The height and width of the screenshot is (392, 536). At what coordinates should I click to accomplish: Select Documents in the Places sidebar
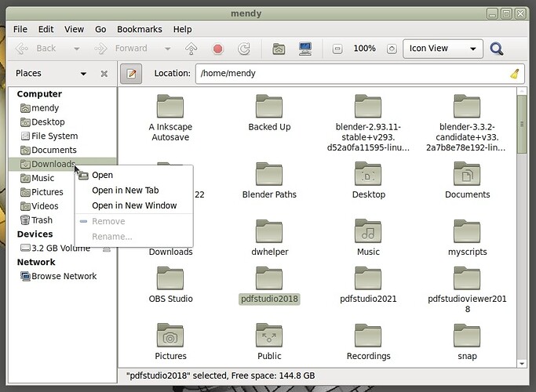click(x=63, y=151)
